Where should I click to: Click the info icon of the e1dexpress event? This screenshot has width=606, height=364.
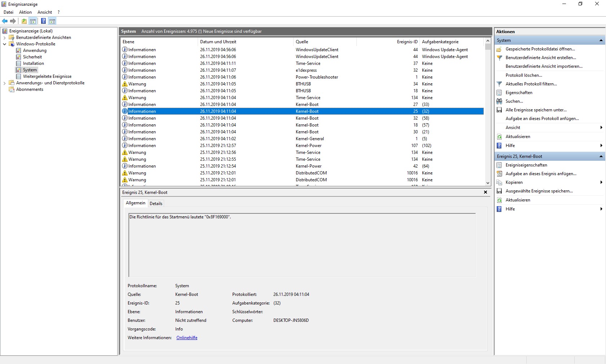pyautogui.click(x=125, y=70)
